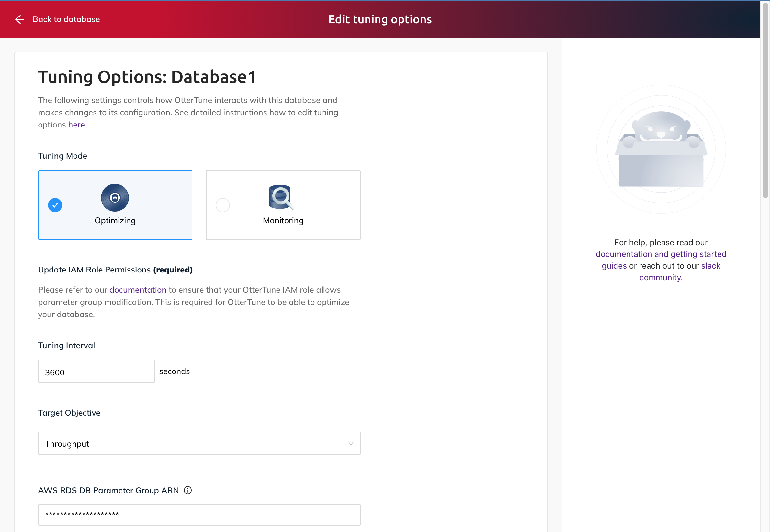Select the Monitoring radio button
The width and height of the screenshot is (770, 532).
pyautogui.click(x=223, y=205)
